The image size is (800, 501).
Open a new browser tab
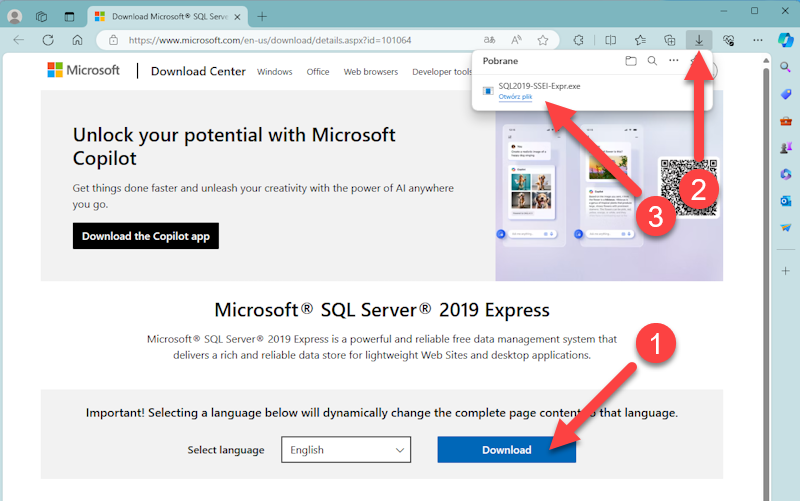[x=262, y=16]
